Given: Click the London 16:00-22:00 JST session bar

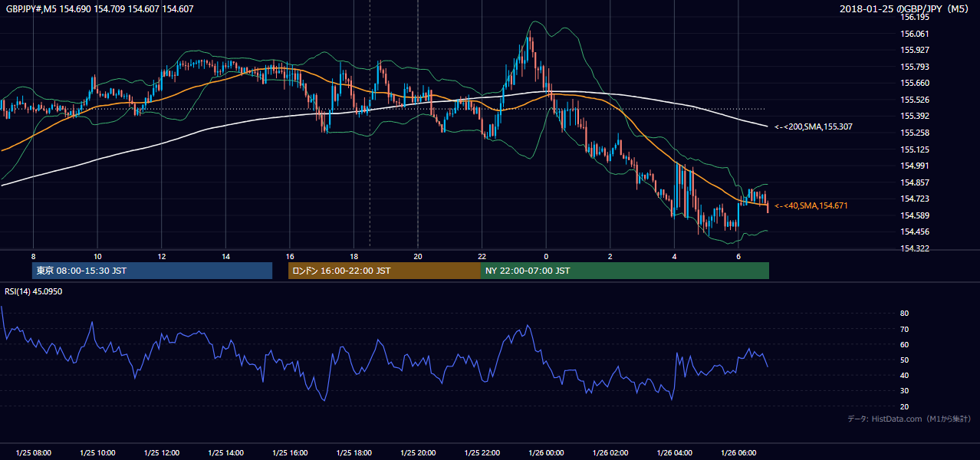Looking at the screenshot, I should point(384,271).
